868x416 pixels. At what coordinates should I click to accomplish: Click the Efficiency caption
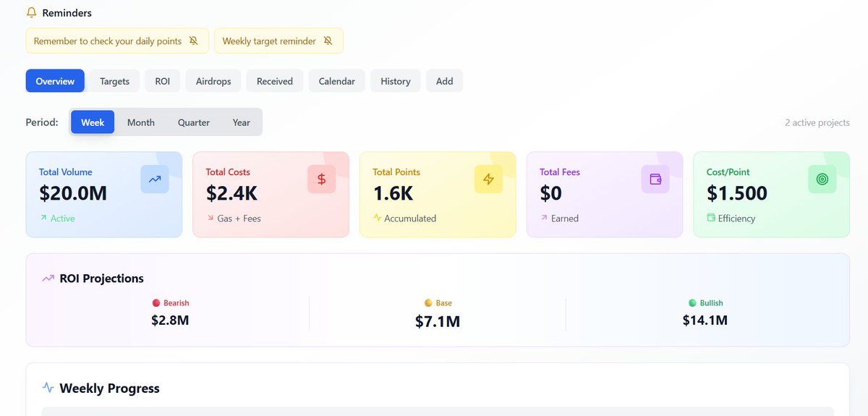[x=736, y=218]
